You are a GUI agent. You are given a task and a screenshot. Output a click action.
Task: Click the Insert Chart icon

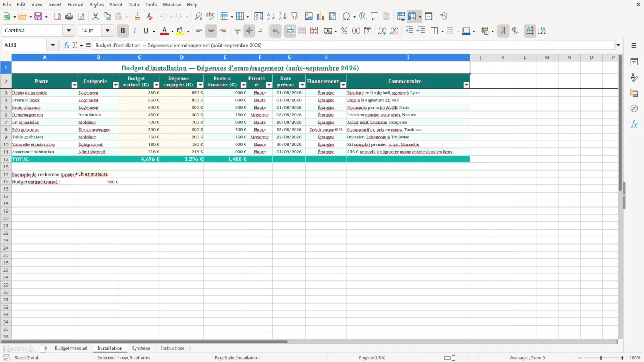pyautogui.click(x=320, y=17)
